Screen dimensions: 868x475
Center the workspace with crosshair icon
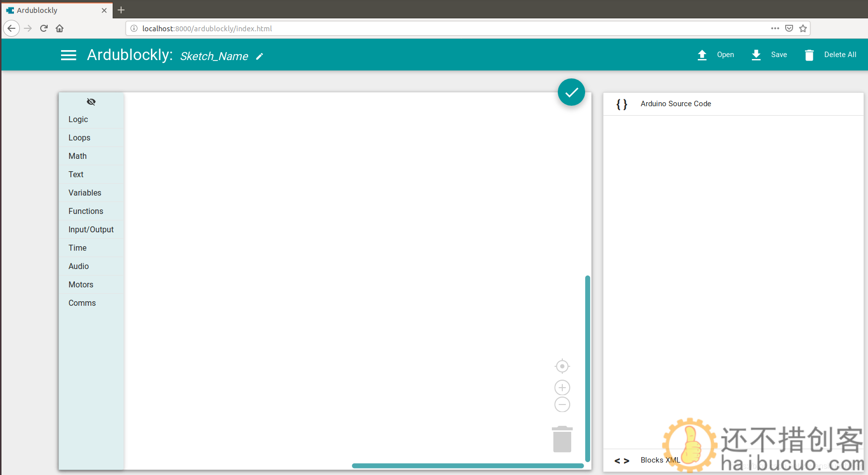point(562,366)
